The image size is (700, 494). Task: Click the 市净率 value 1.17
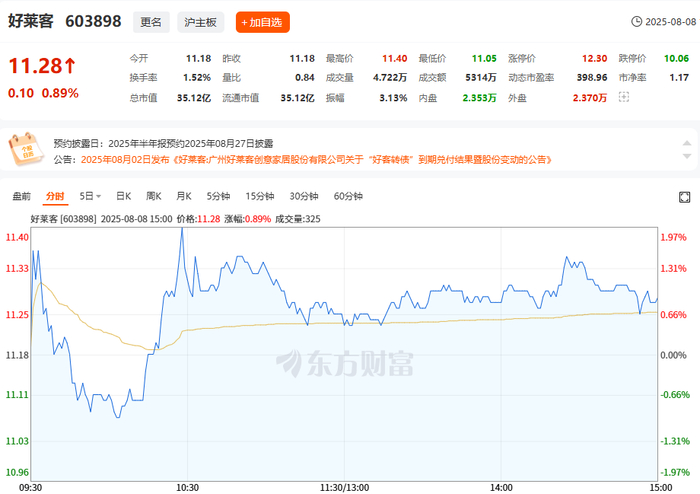(679, 78)
